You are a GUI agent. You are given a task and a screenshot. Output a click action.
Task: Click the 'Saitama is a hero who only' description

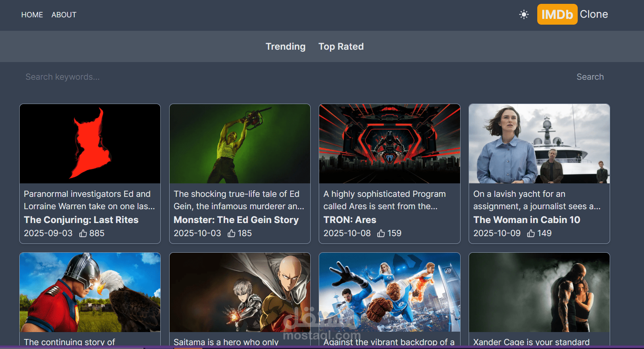pyautogui.click(x=226, y=342)
